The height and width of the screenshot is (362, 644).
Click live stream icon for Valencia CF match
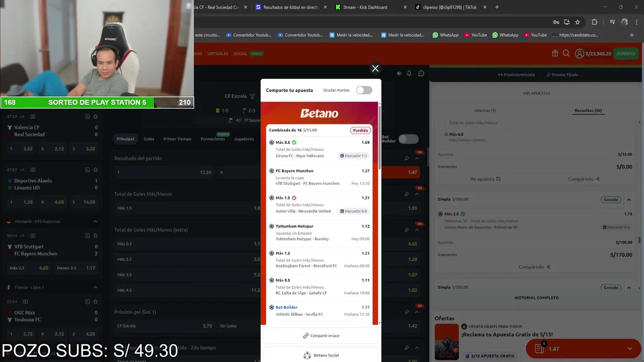click(33, 117)
